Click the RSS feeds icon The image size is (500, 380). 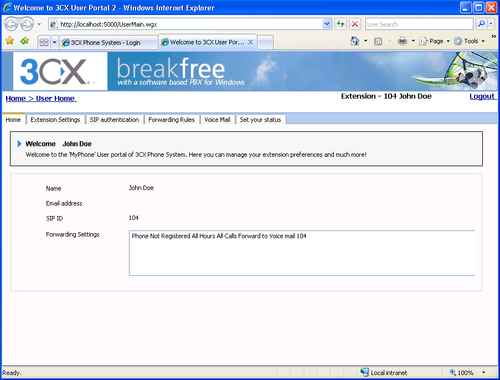(378, 41)
